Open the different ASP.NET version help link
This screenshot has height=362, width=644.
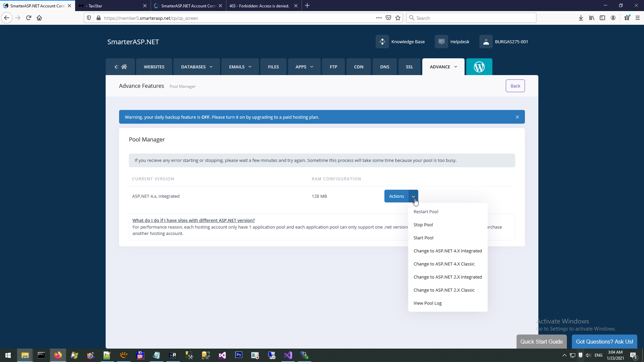(194, 221)
